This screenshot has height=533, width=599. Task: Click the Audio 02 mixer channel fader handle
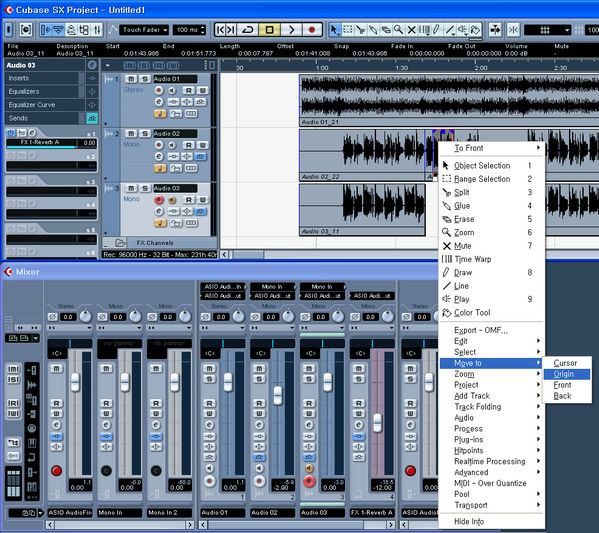pyautogui.click(x=278, y=395)
